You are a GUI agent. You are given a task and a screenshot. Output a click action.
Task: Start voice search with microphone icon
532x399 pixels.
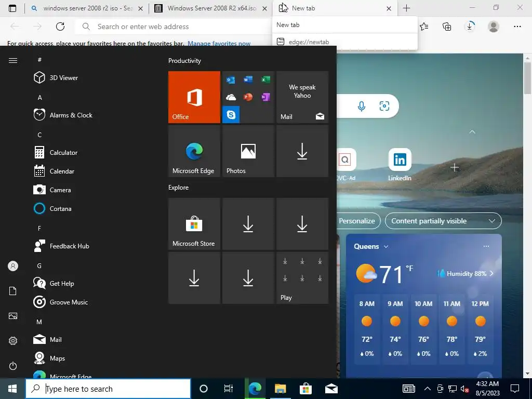[x=362, y=106]
